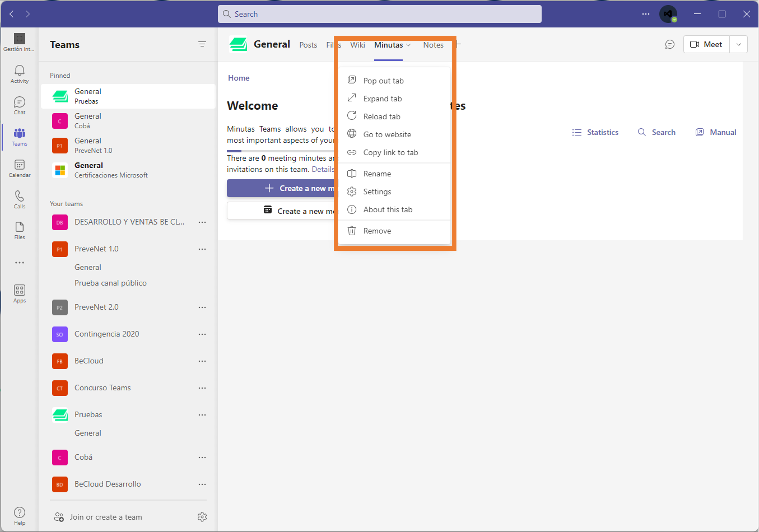
Task: Choose Pop out tab
Action: [394, 81]
